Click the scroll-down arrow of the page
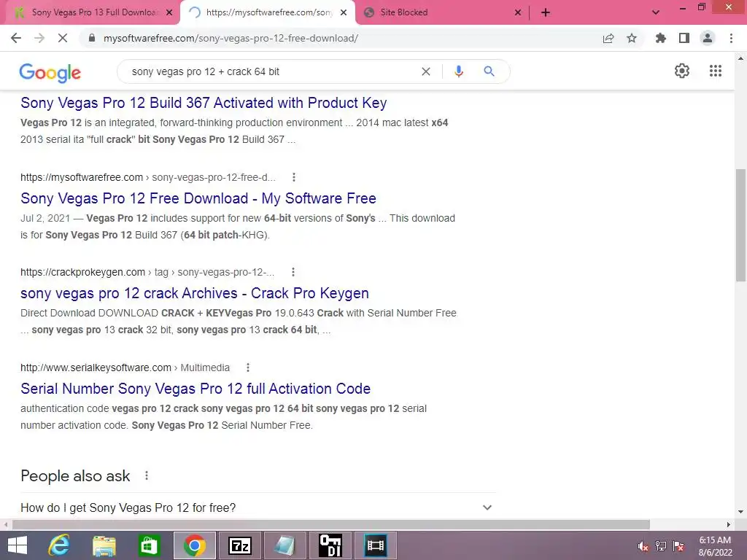This screenshot has height=560, width=747. [741, 511]
